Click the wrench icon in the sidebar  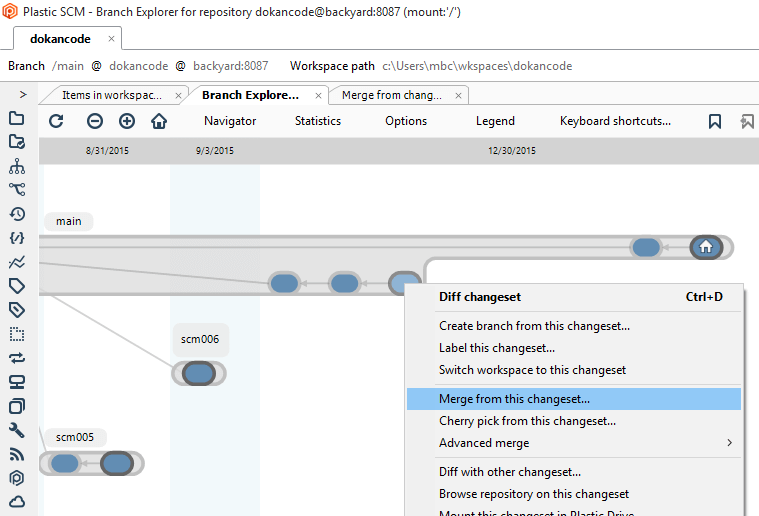(x=17, y=430)
